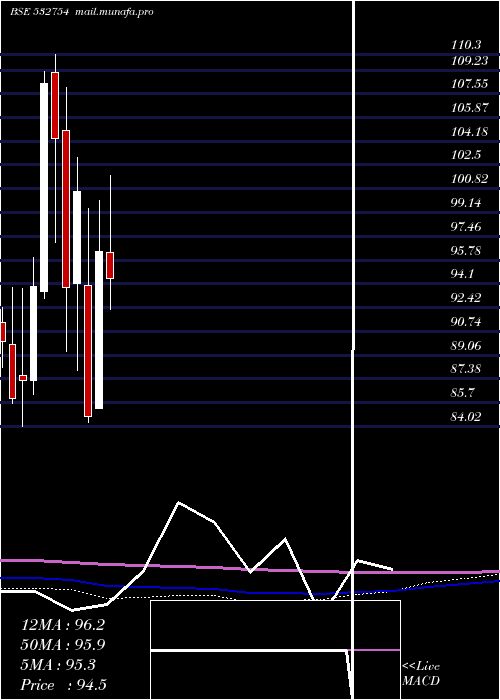
Task: Click the red candlestick at chart peak
Action: point(55,105)
